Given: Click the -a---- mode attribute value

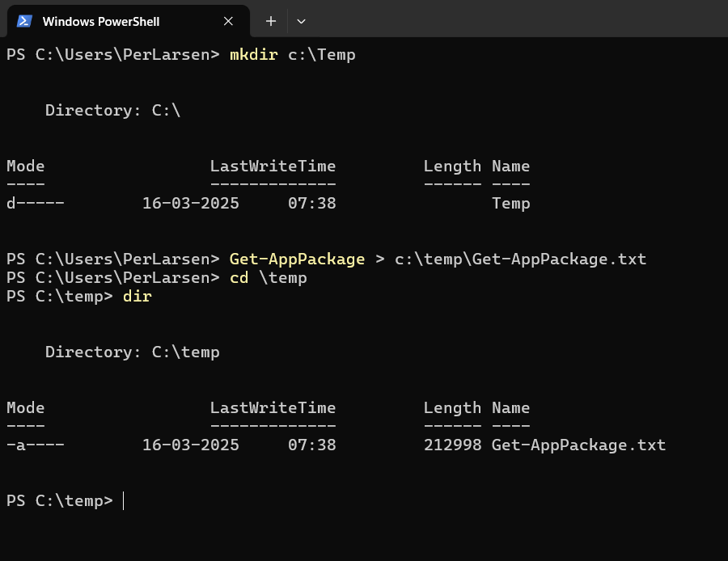Looking at the screenshot, I should click(36, 445).
